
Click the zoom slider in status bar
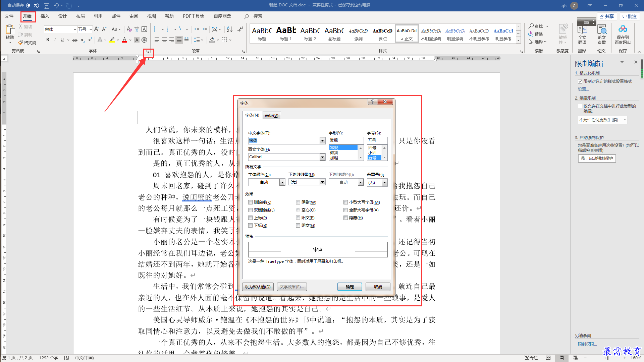(607, 358)
